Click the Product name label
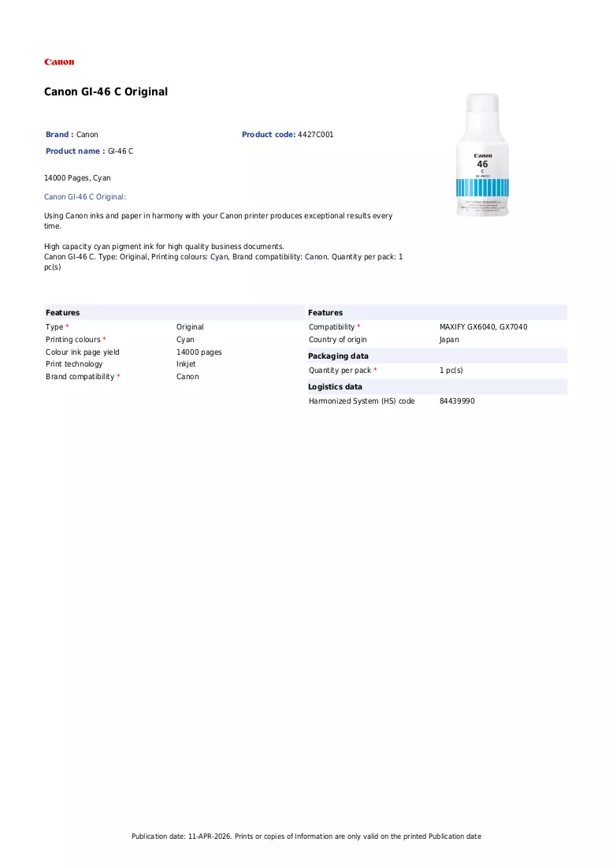Screen dimensions: 613x868 (75, 151)
